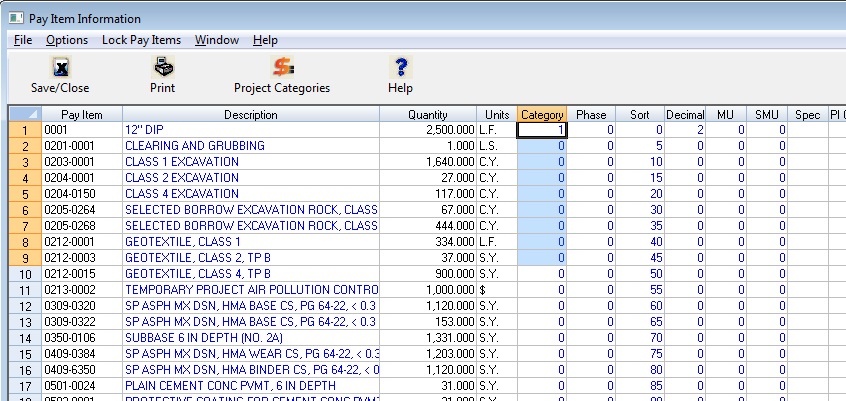Click the pay item cell 0409-6350
Screen dimensions: 846x401
click(82, 370)
